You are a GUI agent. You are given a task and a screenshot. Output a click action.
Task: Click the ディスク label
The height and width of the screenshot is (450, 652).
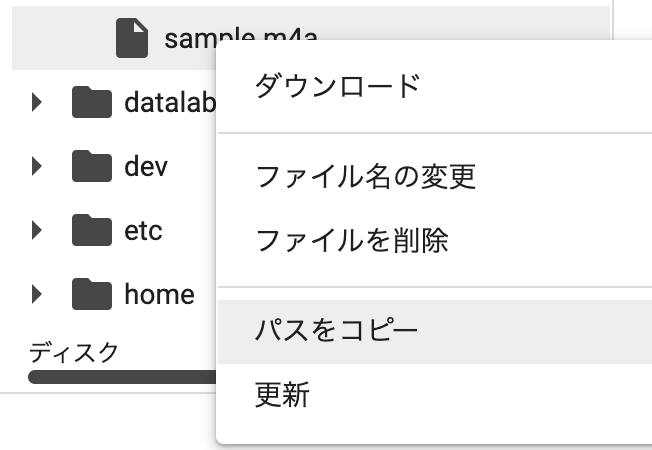[x=74, y=352]
